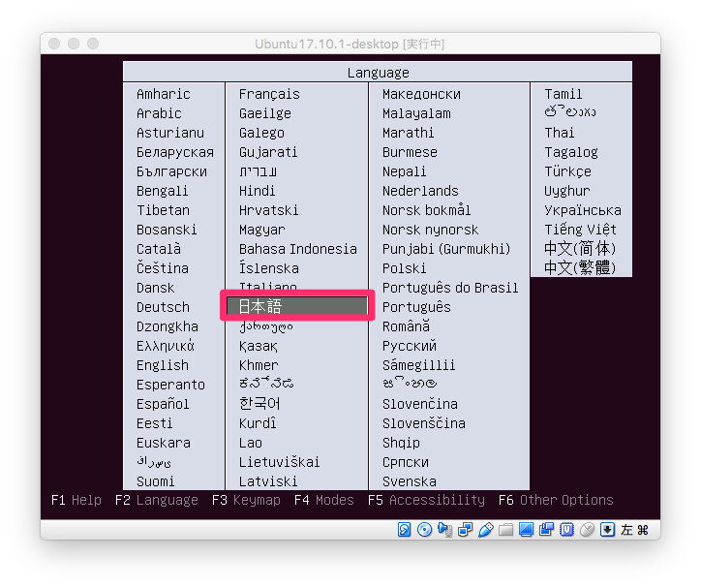Viewport: 701px width, 588px height.
Task: Choose Română language
Action: pos(406,326)
